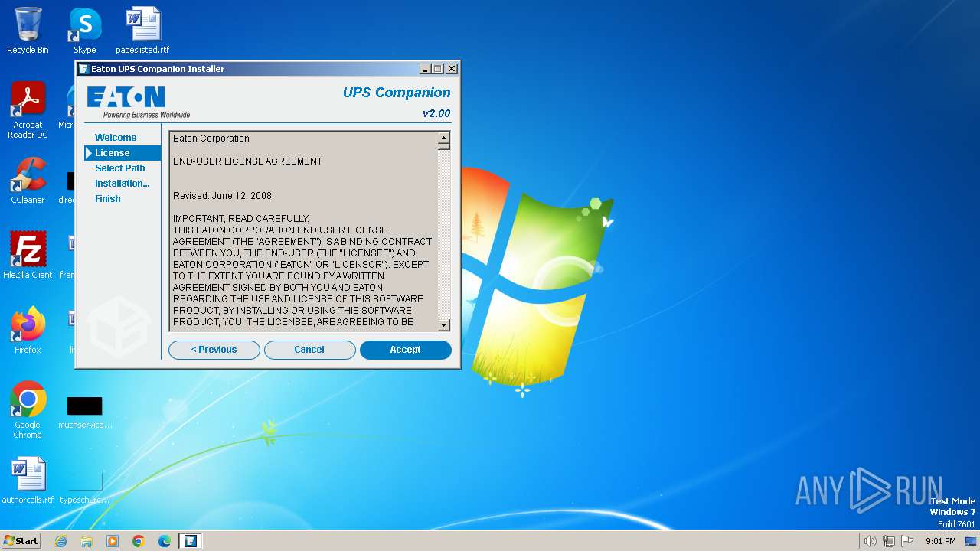Launch Microsoft Edge from taskbar
Viewport: 980px width, 551px height.
[165, 541]
